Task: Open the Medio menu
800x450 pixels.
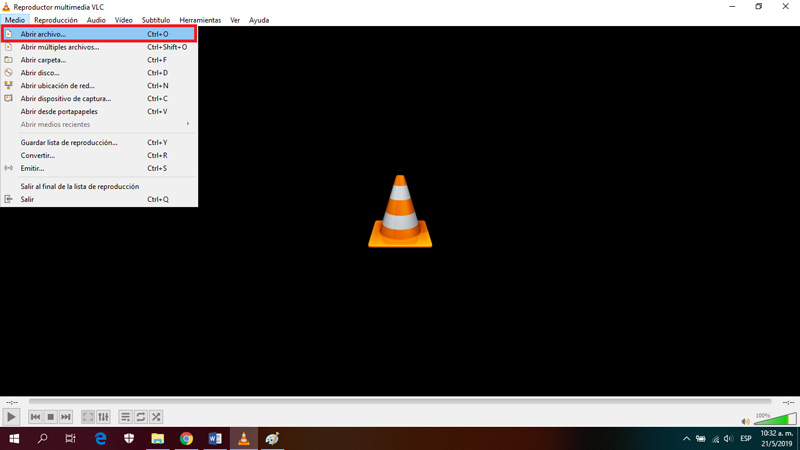Action: tap(15, 20)
